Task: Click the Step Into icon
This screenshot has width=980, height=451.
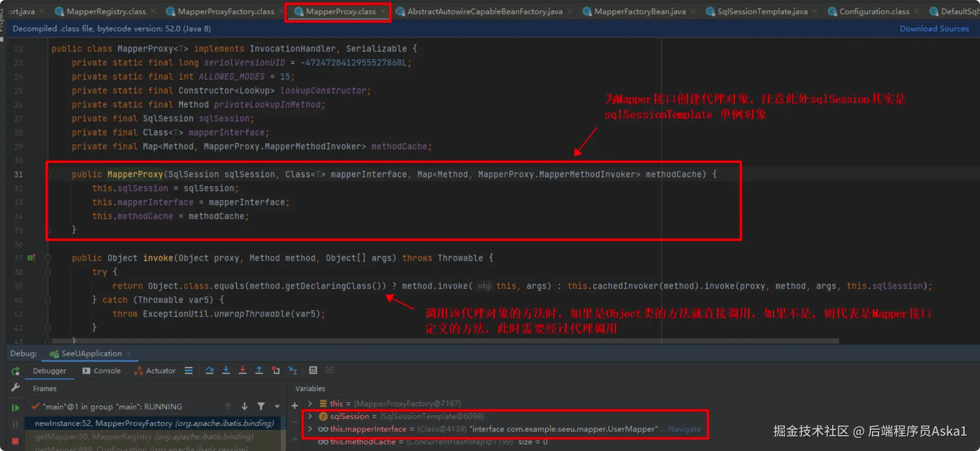Action: tap(226, 370)
